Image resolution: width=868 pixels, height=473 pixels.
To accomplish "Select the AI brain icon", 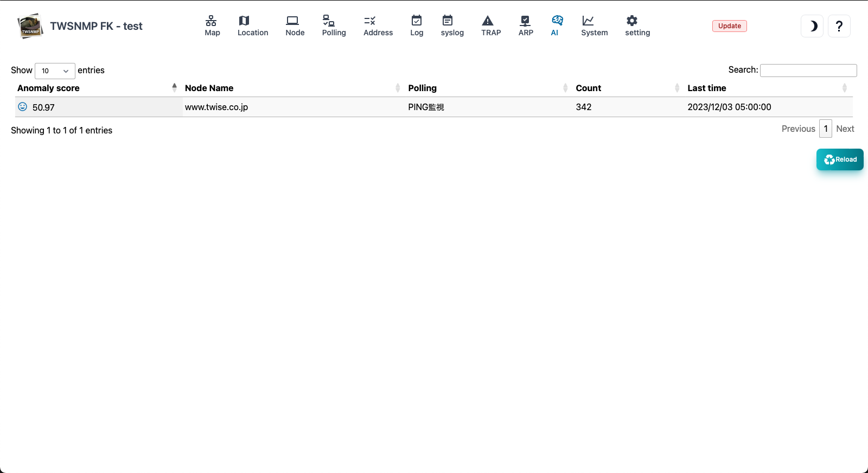I will (x=557, y=21).
